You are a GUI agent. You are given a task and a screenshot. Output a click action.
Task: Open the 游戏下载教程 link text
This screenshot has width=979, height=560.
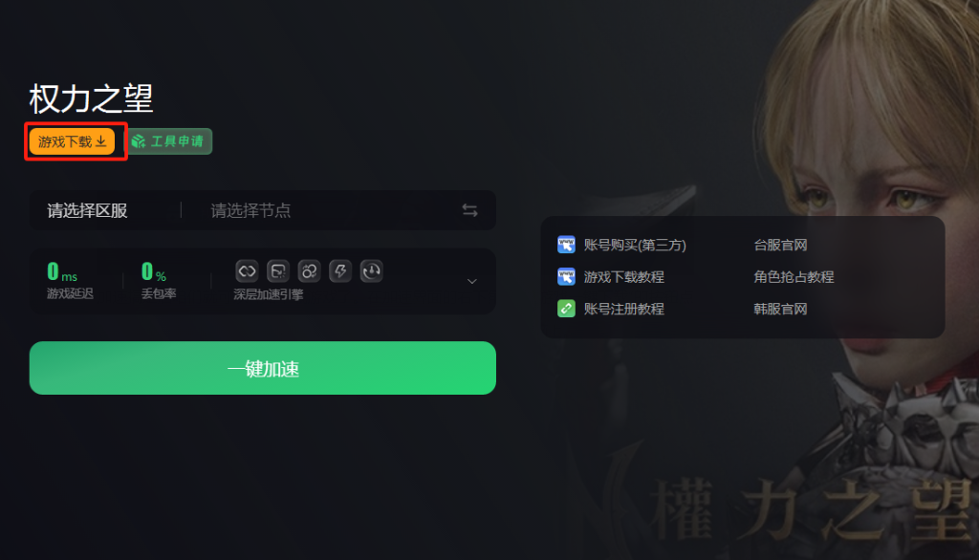pos(623,276)
